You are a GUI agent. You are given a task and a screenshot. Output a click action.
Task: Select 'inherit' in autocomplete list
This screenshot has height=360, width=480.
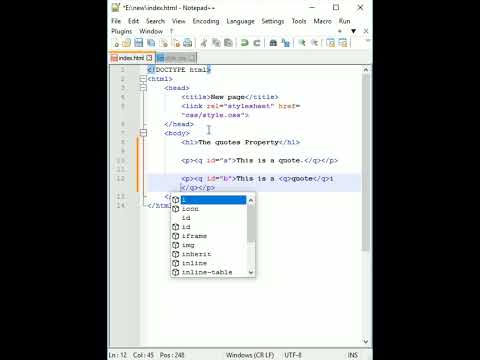(x=209, y=254)
